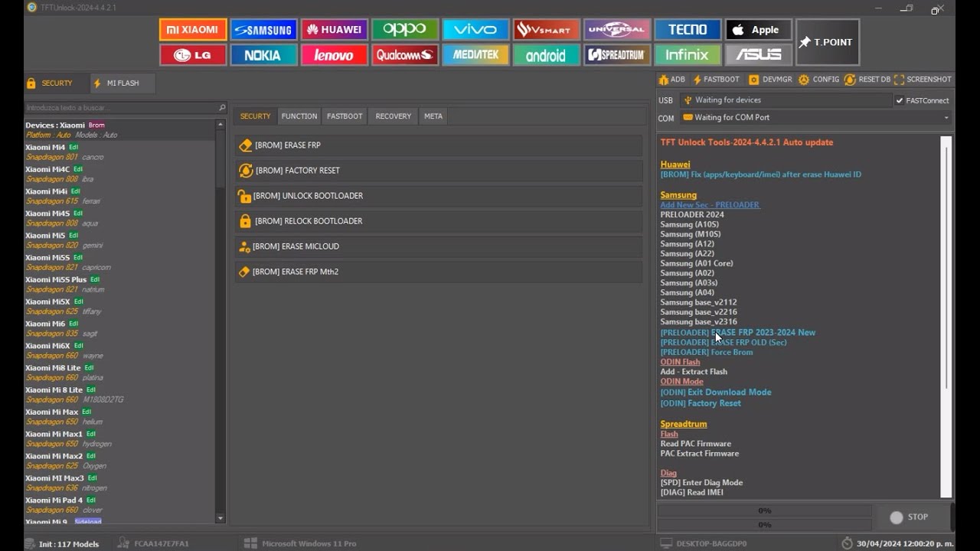Image resolution: width=980 pixels, height=551 pixels.
Task: Select the Xiaomi Mi4C libra row
Action: [119, 174]
